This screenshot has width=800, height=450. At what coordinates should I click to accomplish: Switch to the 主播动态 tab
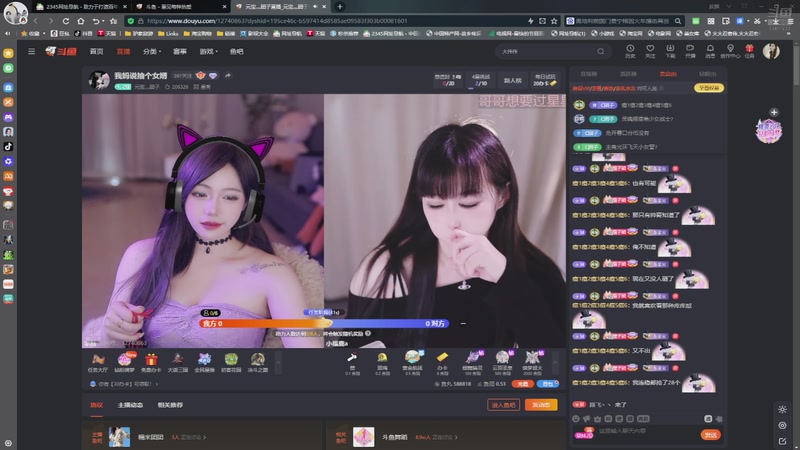pos(130,405)
